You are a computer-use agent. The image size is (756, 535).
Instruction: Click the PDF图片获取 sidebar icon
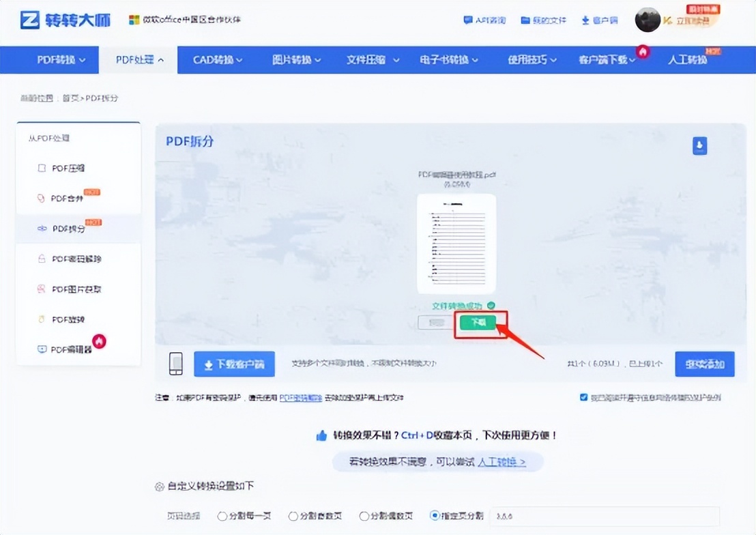tap(42, 289)
